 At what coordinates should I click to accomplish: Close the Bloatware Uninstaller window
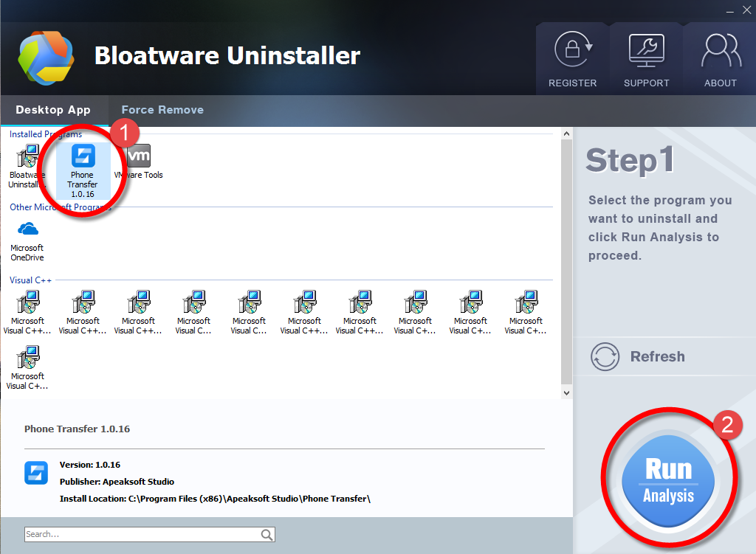click(x=747, y=10)
